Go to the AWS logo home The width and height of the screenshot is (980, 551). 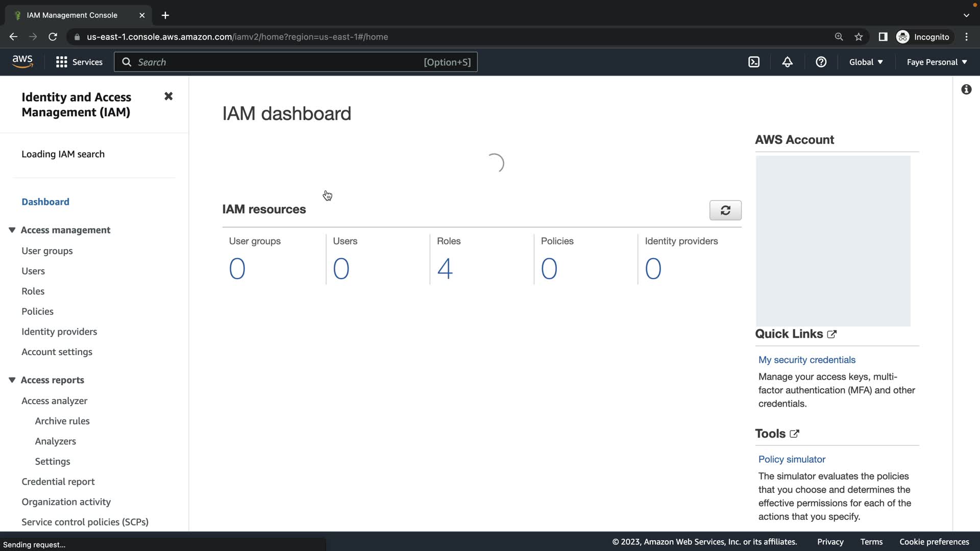(x=22, y=62)
